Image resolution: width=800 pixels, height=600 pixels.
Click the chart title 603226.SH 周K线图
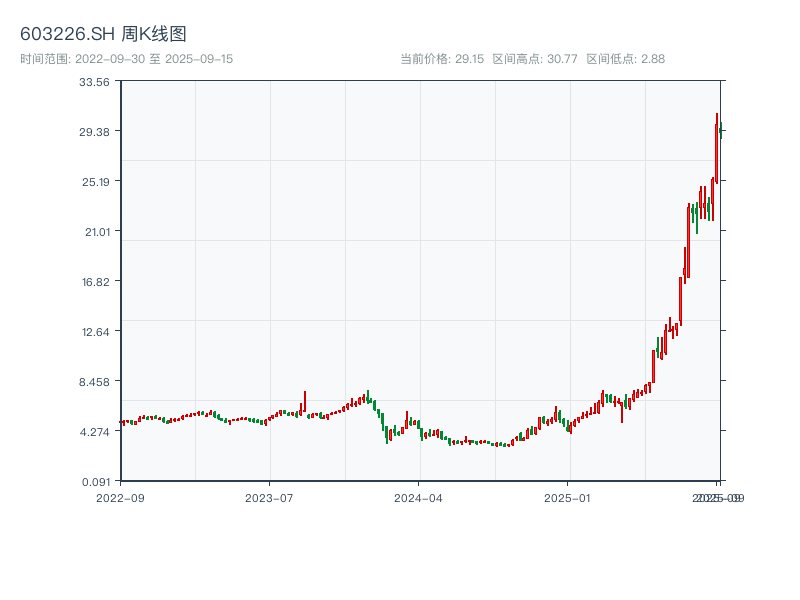point(103,34)
